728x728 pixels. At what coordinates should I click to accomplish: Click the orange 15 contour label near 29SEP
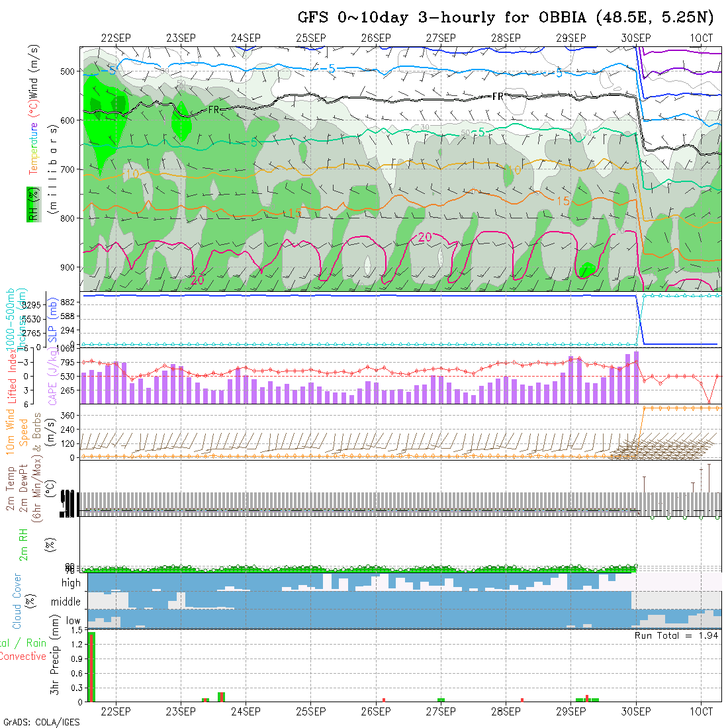point(563,201)
